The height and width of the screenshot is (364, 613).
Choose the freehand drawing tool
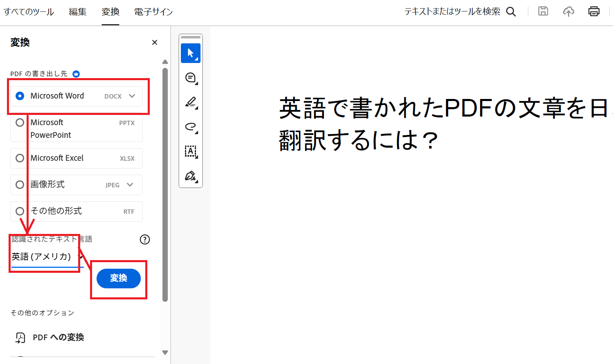pos(190,127)
